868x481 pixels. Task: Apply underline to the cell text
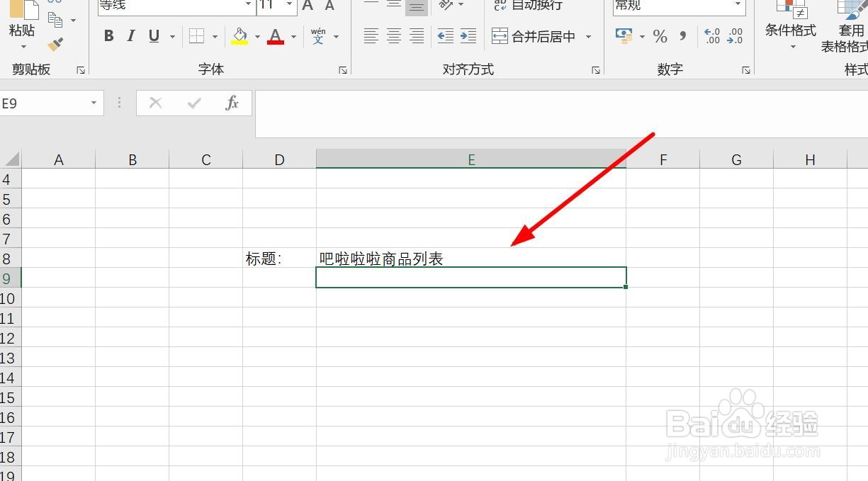[153, 35]
